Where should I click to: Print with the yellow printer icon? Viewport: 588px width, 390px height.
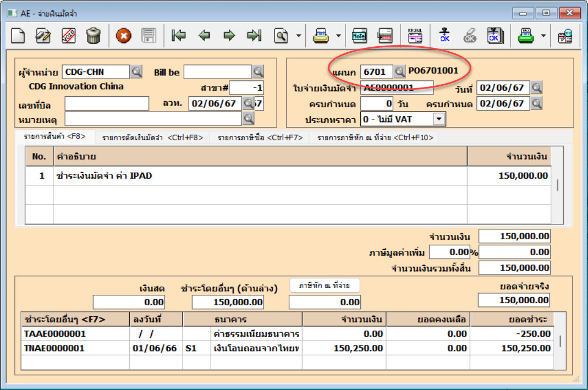pyautogui.click(x=321, y=36)
